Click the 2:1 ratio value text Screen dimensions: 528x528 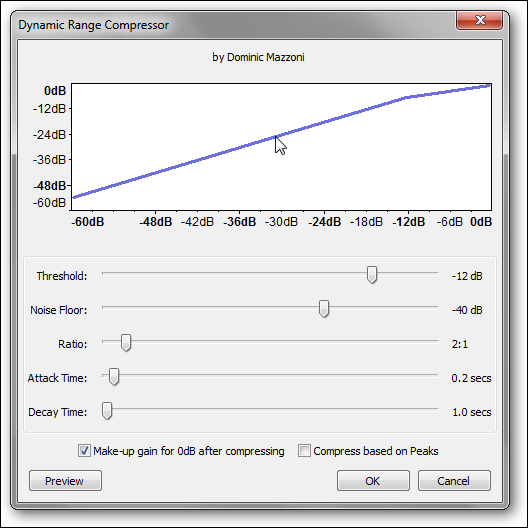[x=460, y=344]
